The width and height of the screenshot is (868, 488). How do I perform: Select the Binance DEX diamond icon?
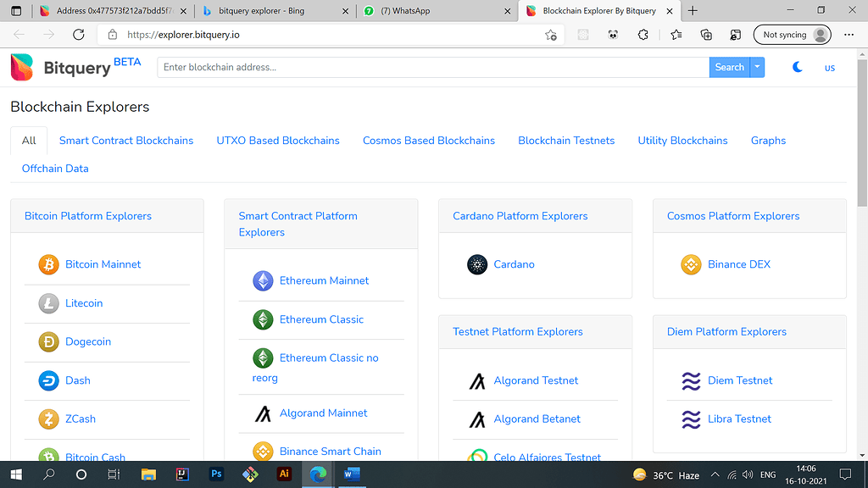pyautogui.click(x=691, y=263)
